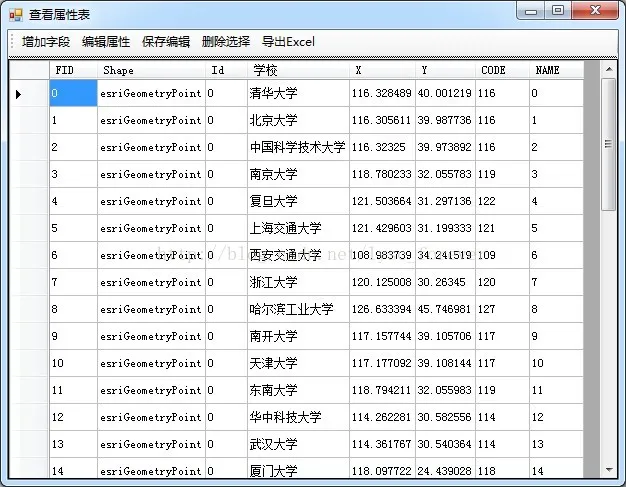Select the cell 西安交通大学
Screen dimensions: 626x487
click(x=298, y=255)
